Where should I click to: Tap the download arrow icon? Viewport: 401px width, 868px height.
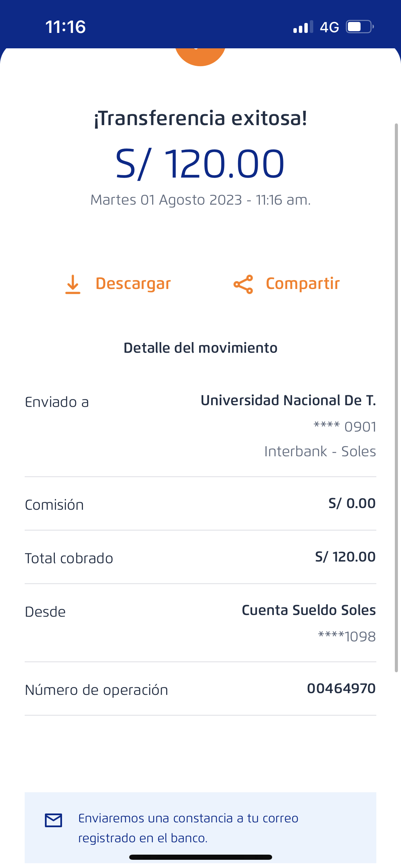[x=73, y=284]
